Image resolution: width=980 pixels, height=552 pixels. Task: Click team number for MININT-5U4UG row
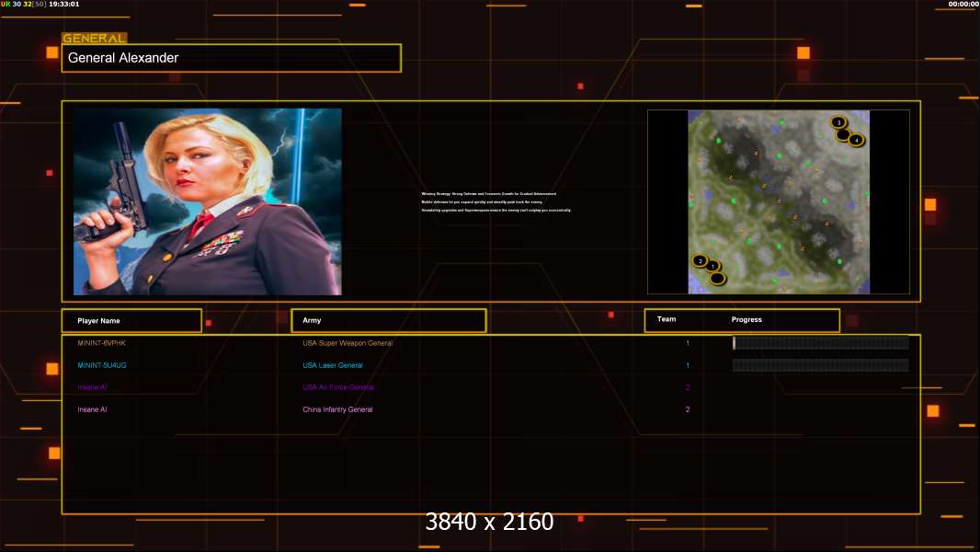(688, 365)
